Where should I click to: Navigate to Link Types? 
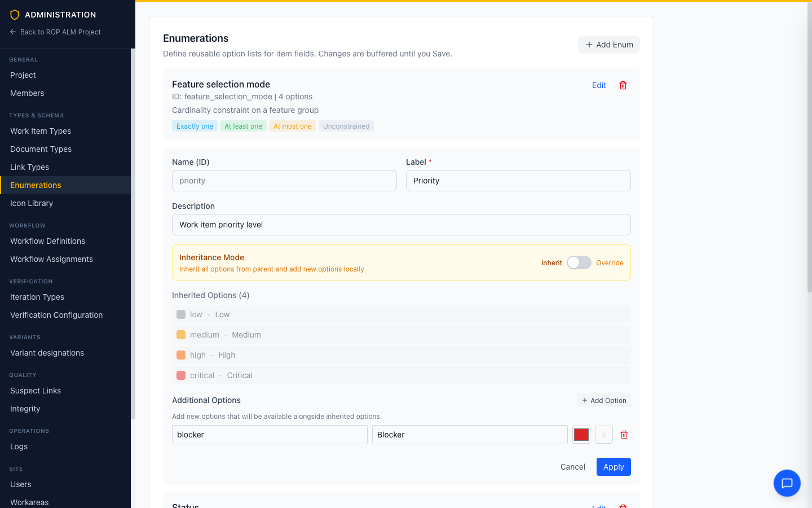coord(65,167)
